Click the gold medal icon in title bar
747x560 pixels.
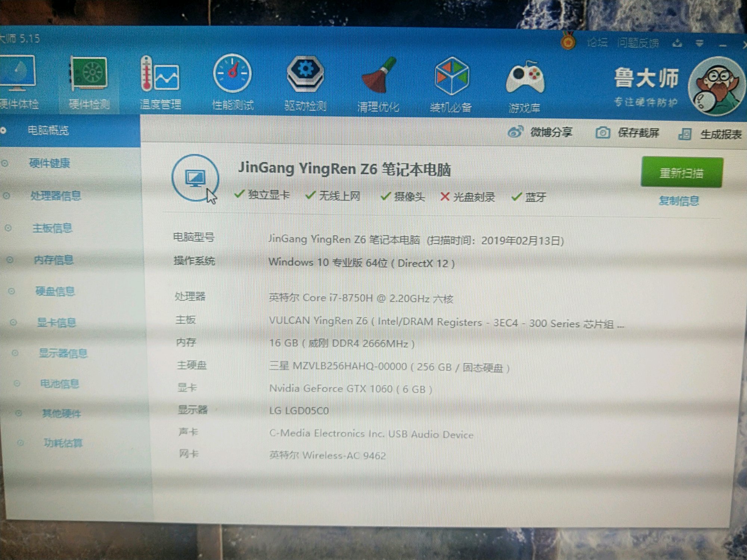point(568,41)
